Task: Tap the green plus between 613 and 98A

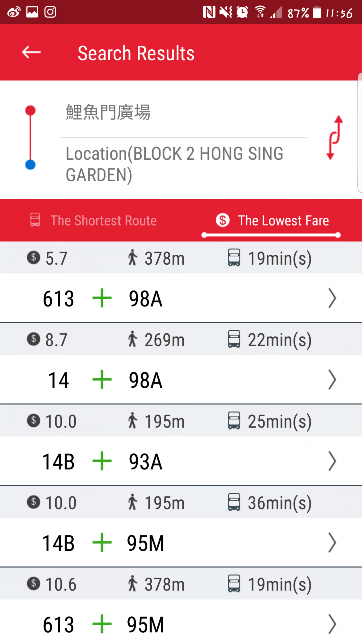Action: 102,298
